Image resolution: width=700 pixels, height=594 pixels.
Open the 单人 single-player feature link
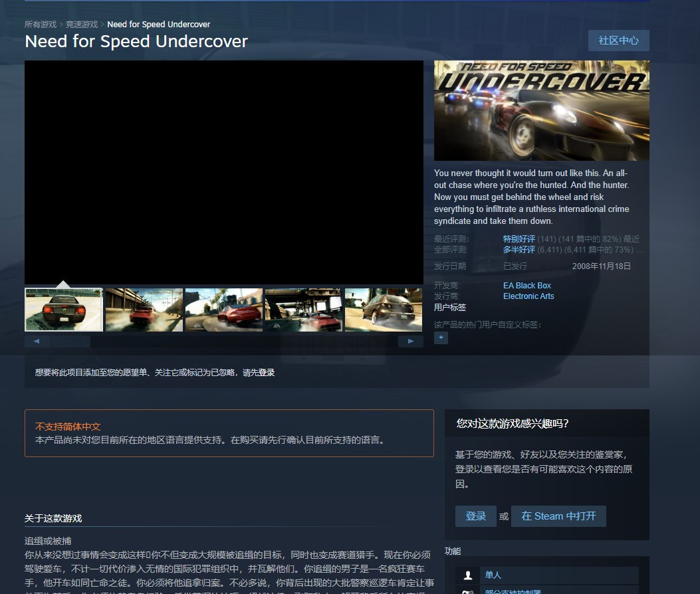(x=493, y=575)
